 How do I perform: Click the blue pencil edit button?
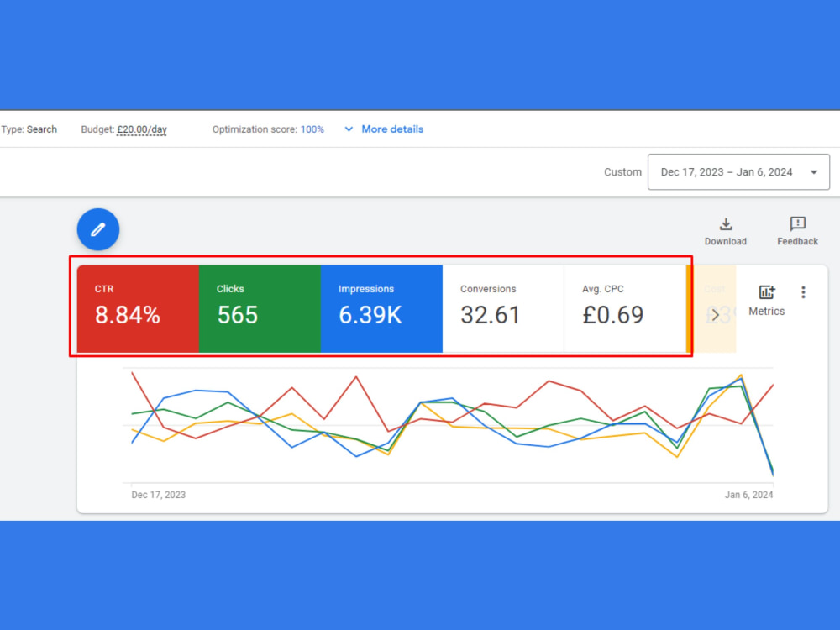coord(98,229)
